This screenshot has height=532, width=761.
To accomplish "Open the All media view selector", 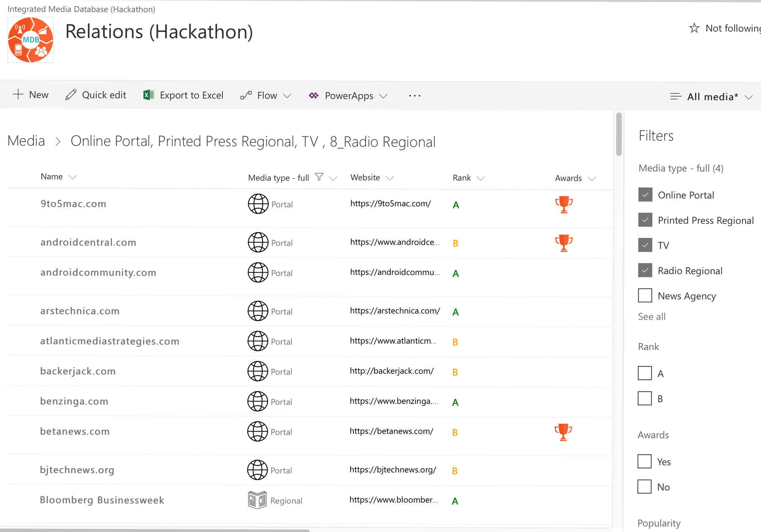I will 711,96.
